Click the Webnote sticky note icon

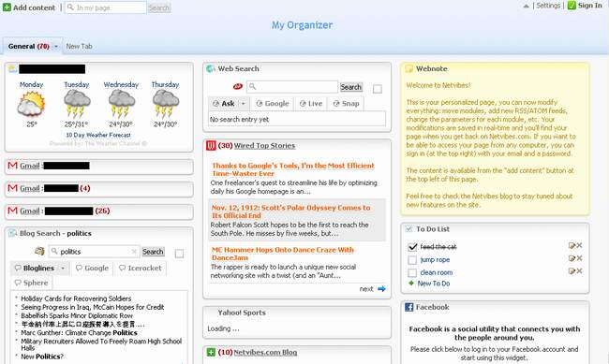coord(409,68)
